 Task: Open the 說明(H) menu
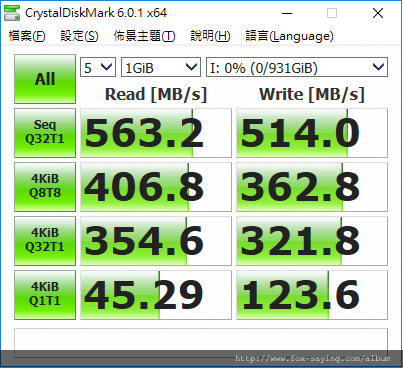210,36
